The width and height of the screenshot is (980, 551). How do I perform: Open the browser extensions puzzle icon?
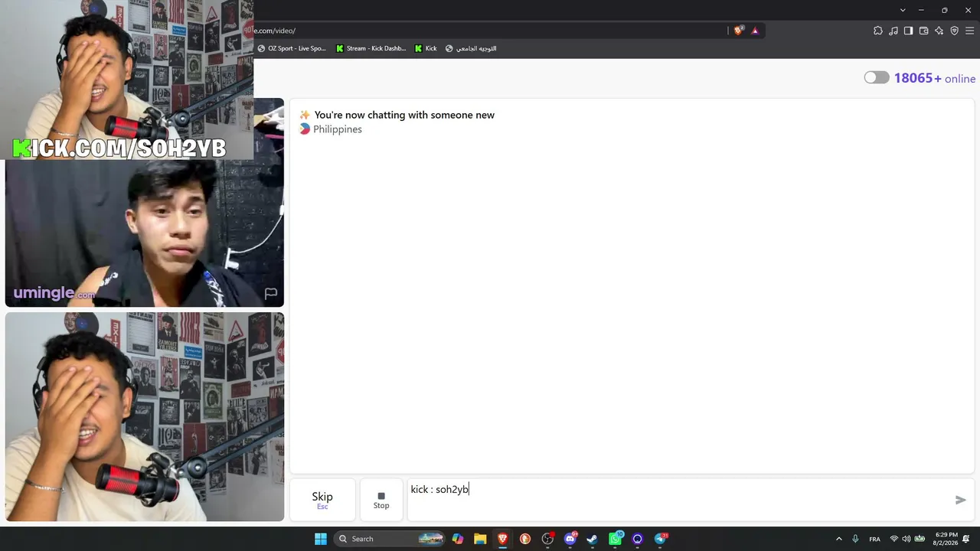[878, 31]
